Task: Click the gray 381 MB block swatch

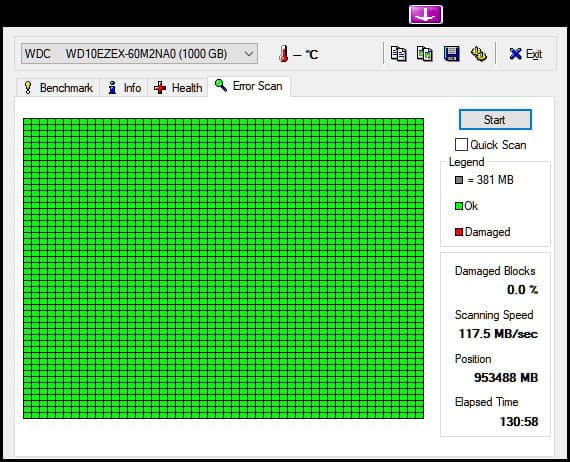Action: (459, 180)
